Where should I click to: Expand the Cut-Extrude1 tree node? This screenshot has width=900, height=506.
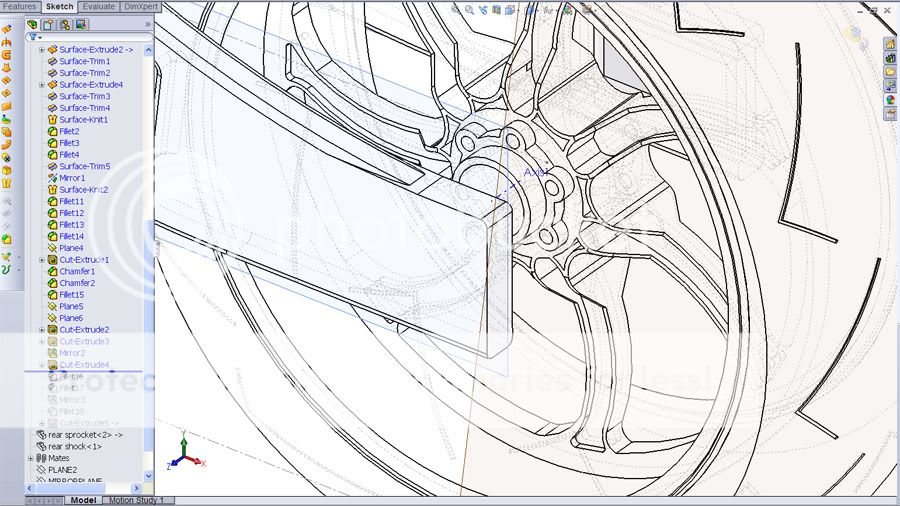41,260
